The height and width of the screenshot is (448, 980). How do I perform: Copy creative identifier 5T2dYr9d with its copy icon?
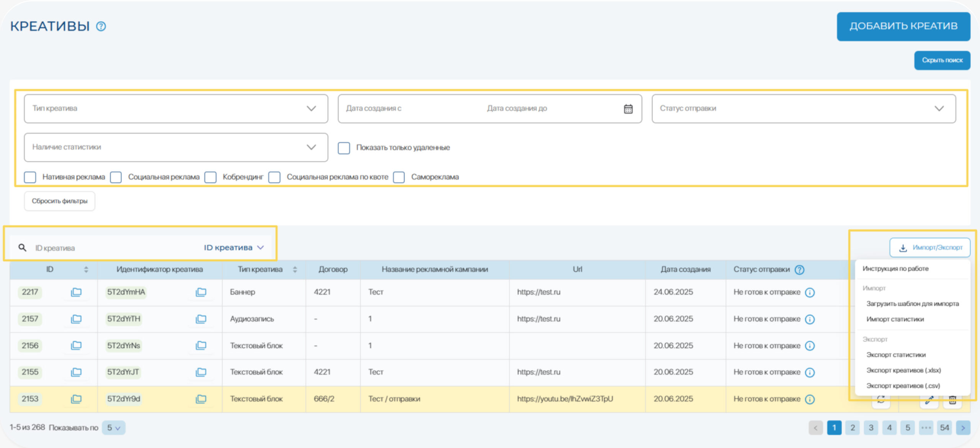pos(201,399)
